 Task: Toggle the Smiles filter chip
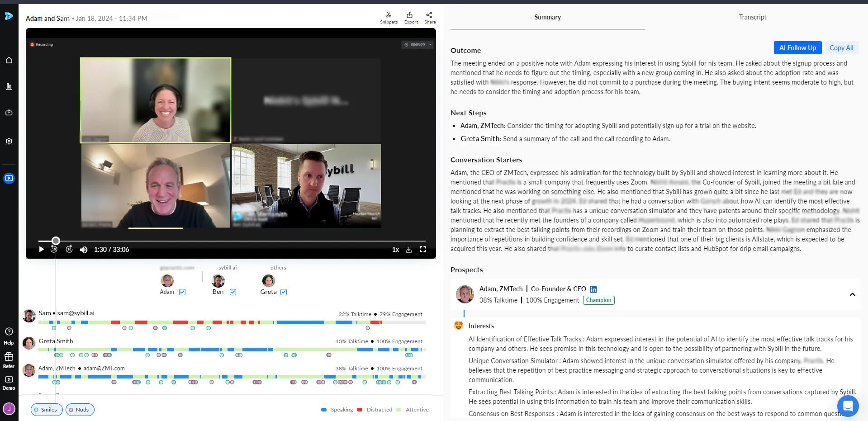pos(47,410)
